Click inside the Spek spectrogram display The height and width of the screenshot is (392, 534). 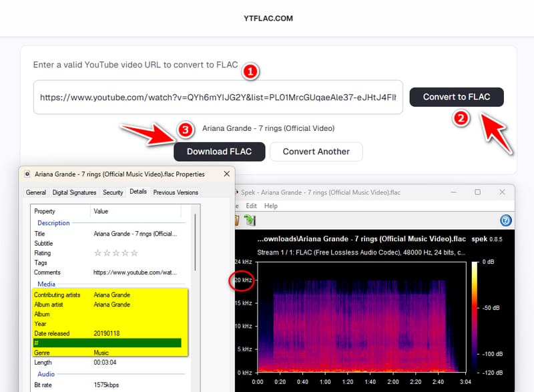coord(362,317)
